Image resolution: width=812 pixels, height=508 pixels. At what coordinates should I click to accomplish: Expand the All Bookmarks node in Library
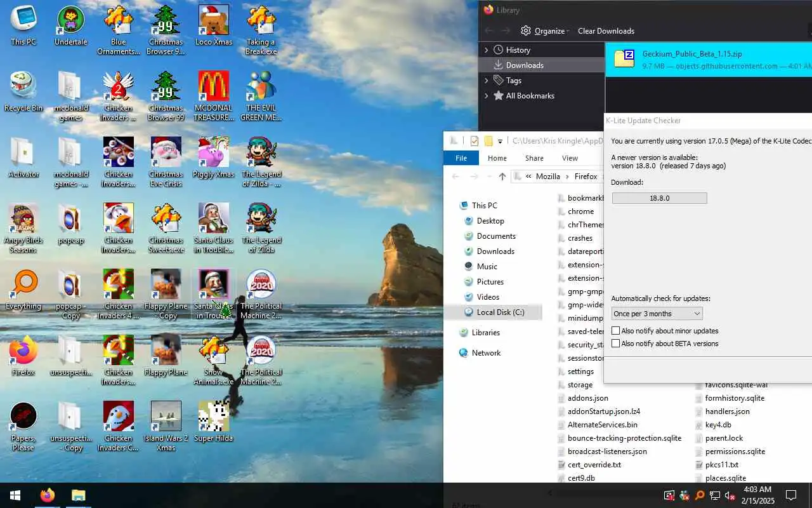coord(487,96)
